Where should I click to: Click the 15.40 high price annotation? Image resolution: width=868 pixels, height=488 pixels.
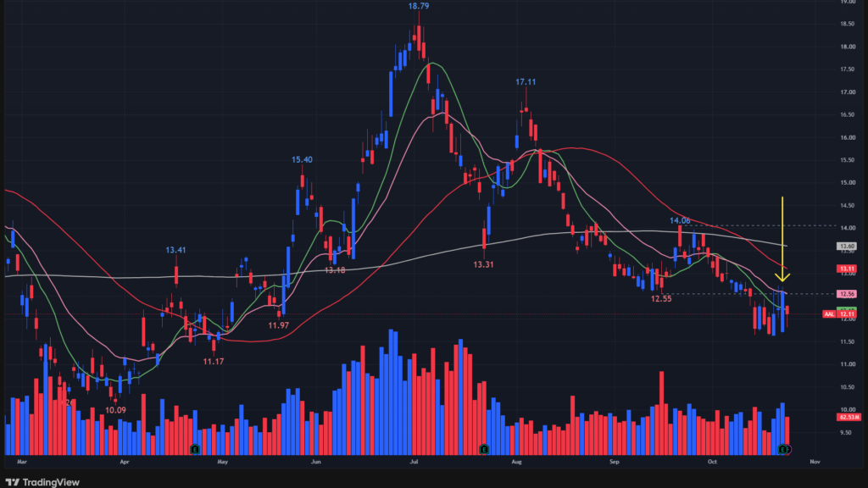click(302, 160)
